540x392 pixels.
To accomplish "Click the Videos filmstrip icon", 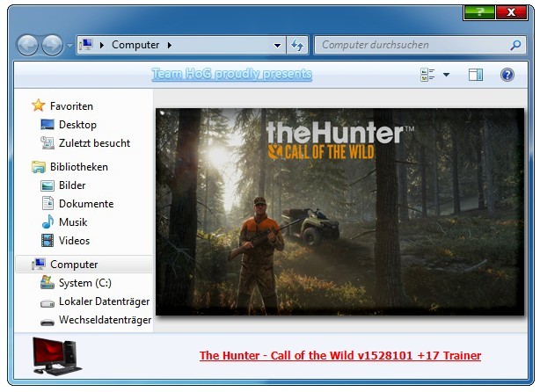I will (x=47, y=241).
